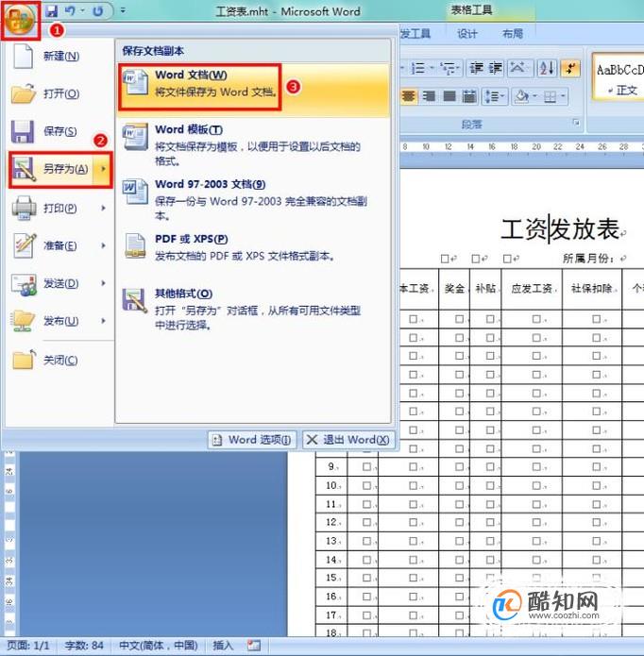Expand the 打印 submenu arrow

tap(103, 208)
